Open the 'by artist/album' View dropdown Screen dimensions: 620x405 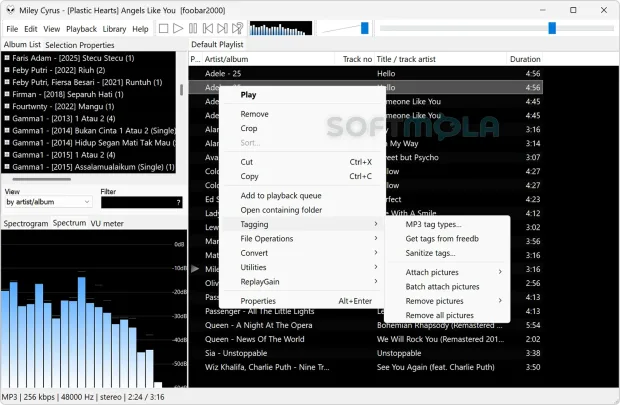tap(48, 202)
